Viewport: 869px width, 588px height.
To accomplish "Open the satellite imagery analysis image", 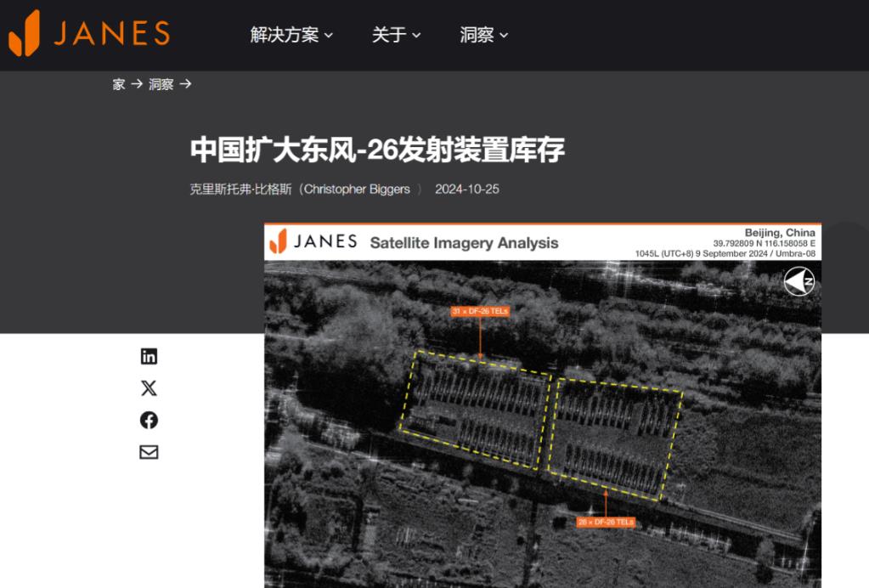I will [543, 405].
